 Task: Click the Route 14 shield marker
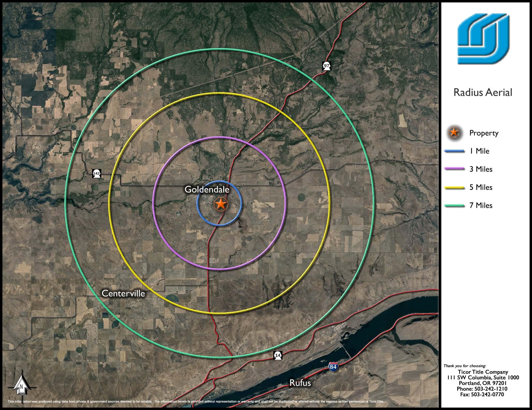[x=278, y=355]
